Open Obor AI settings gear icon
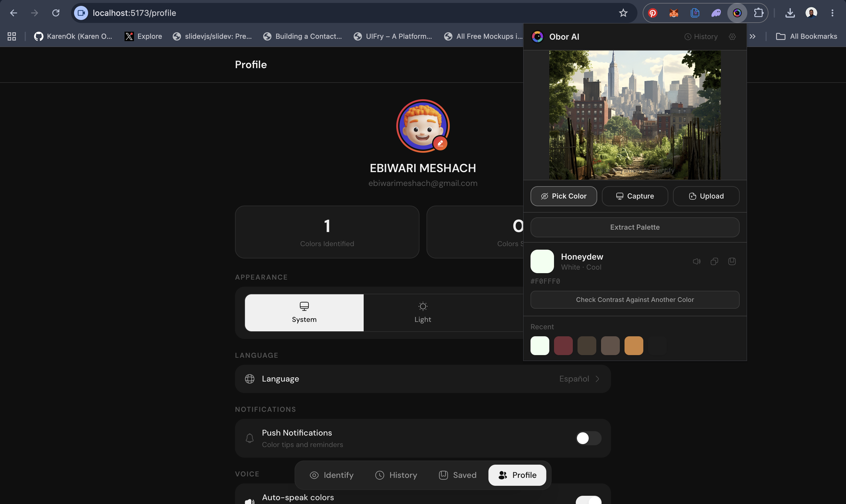 [x=732, y=37]
